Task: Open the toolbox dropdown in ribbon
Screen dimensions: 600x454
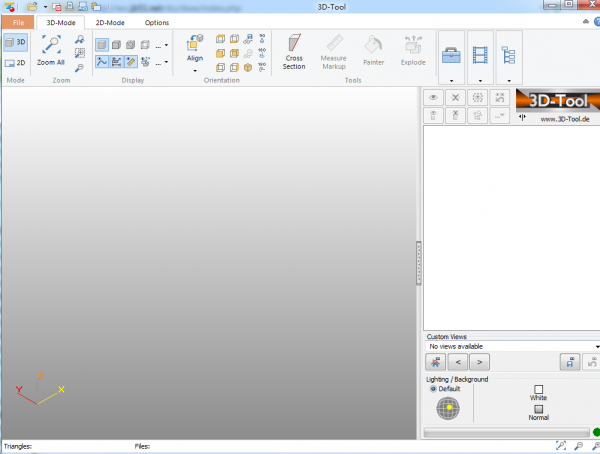Action: point(451,78)
